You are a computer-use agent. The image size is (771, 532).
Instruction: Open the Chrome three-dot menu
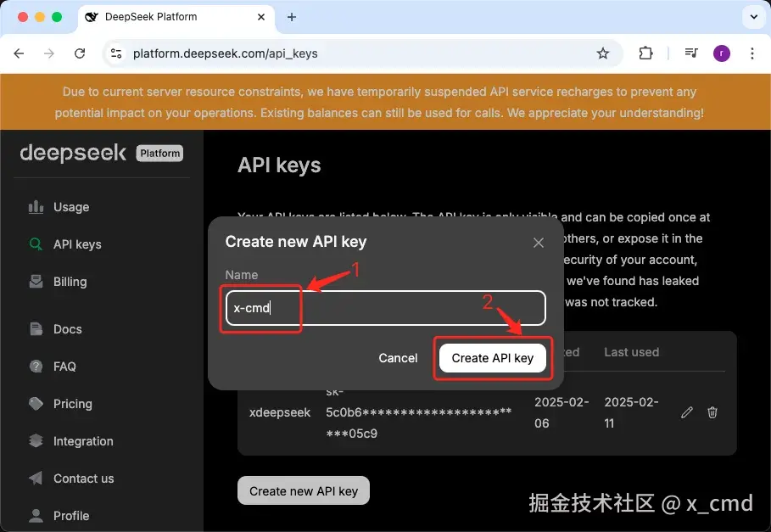pos(751,53)
